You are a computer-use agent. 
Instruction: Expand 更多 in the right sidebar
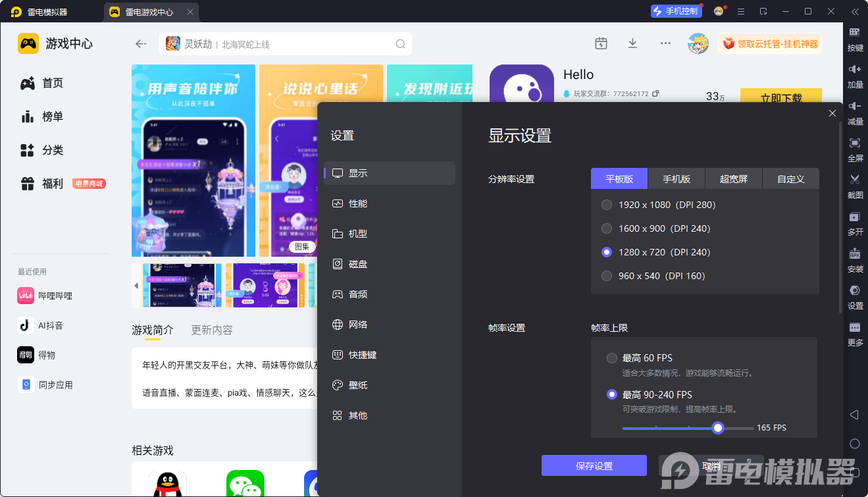coord(855,328)
